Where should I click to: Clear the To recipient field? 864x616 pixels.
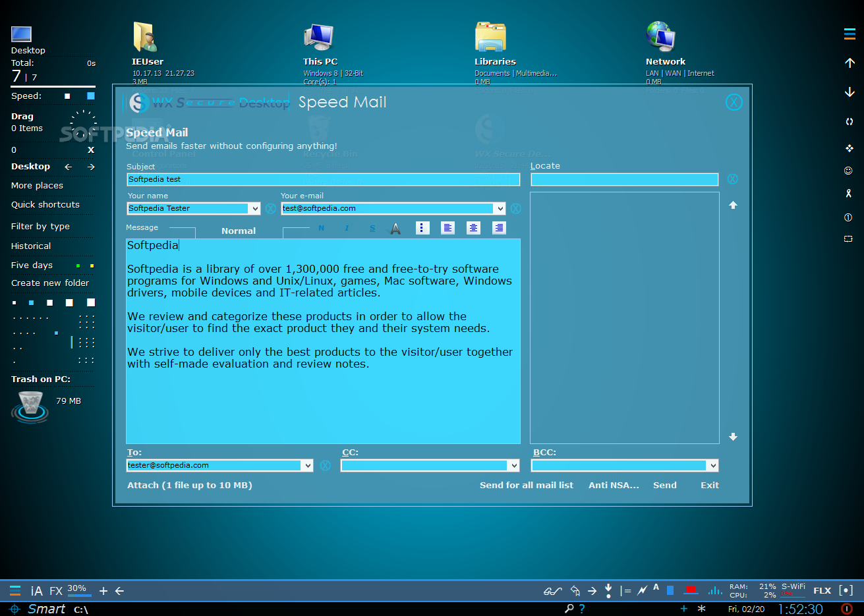point(326,465)
